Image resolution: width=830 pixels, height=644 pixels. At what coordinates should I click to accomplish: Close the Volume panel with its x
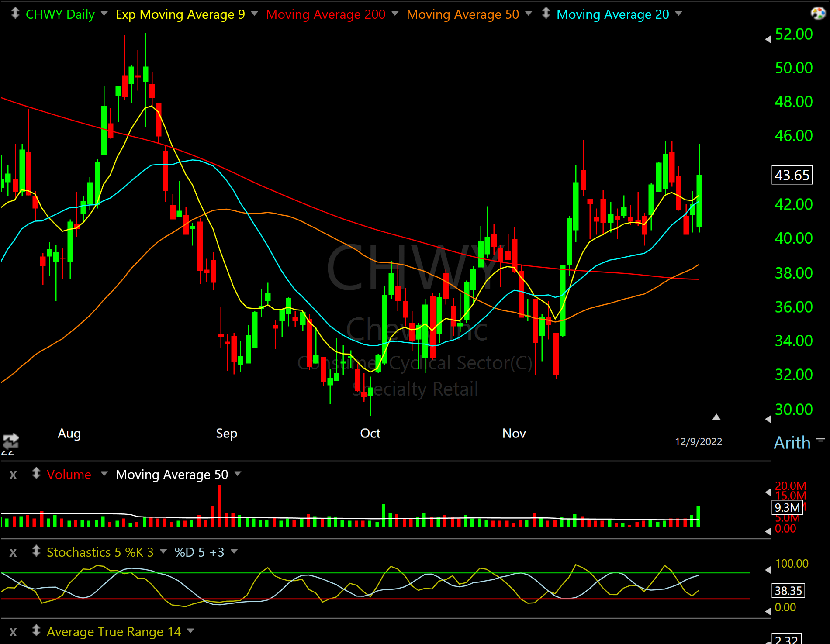13,475
